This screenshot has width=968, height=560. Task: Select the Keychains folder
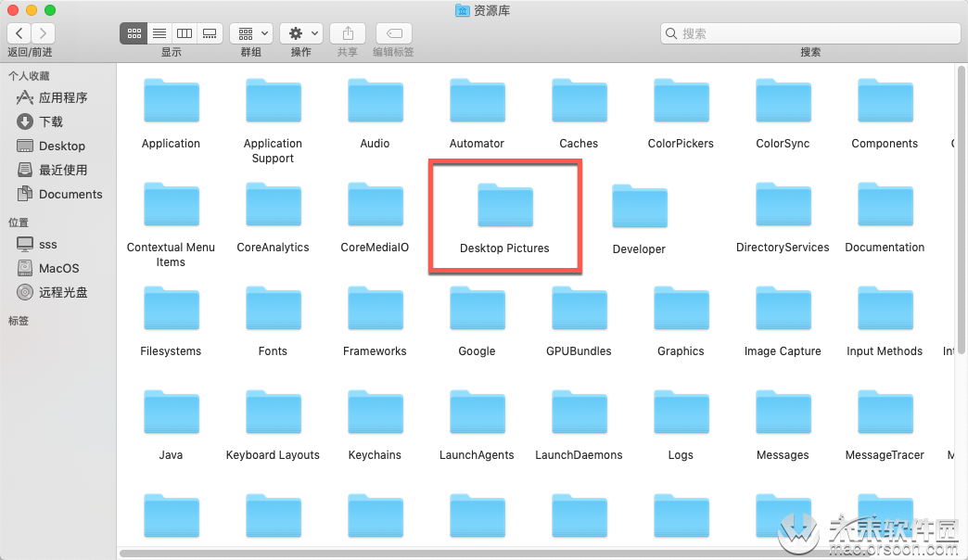376,412
